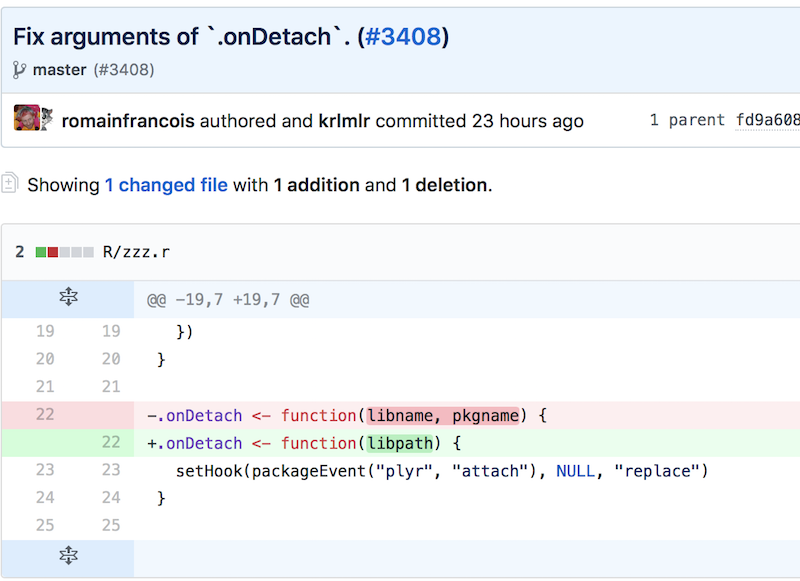Open the master branch link
Viewport: 800px width, 581px height.
click(60, 70)
